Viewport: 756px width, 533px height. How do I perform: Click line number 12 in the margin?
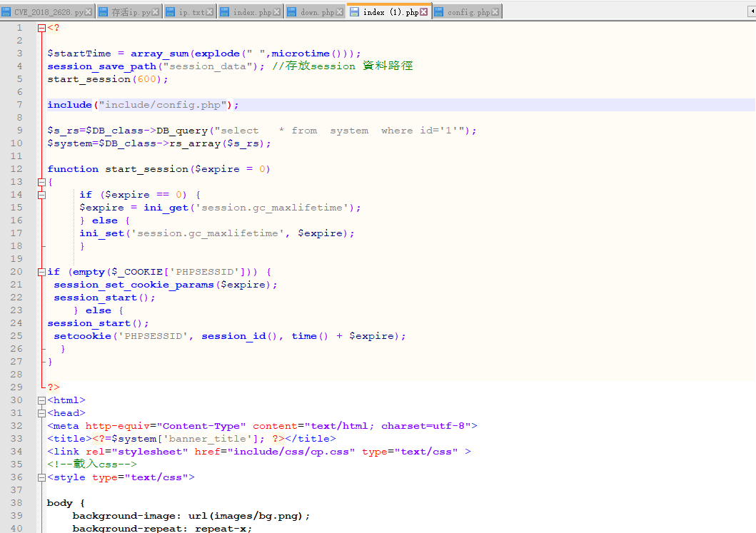click(16, 168)
